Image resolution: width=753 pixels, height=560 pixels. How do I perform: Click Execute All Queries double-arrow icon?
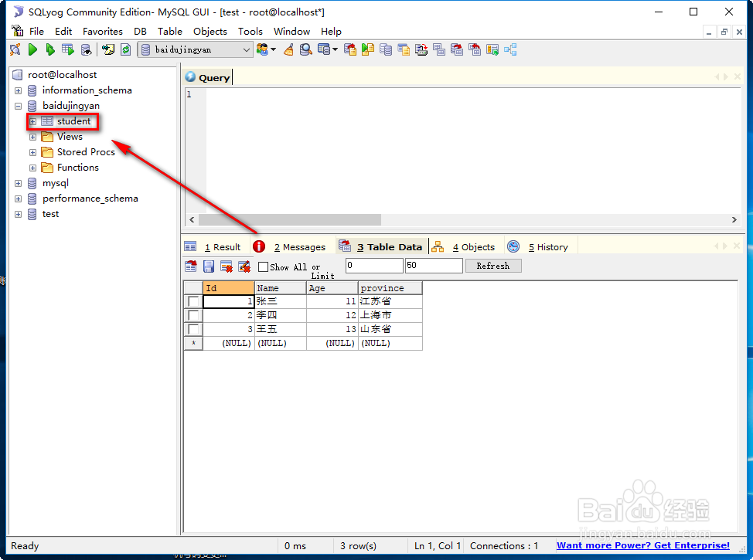[x=50, y=49]
